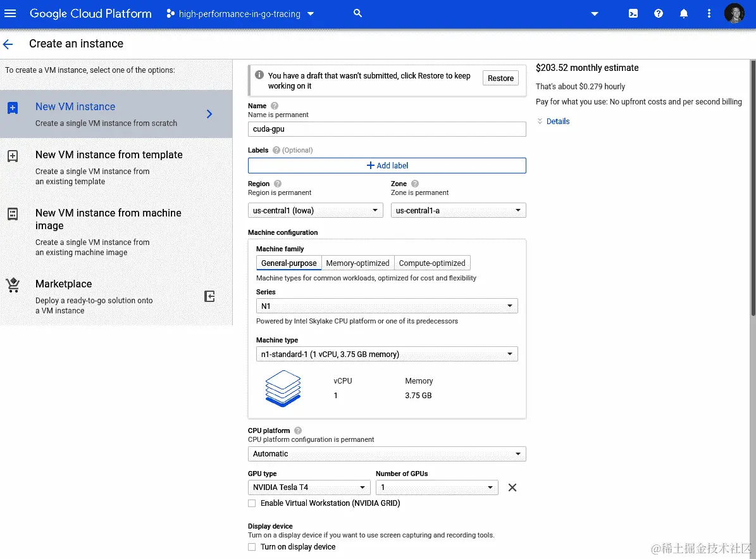
Task: Select New VM instance option
Action: point(116,114)
